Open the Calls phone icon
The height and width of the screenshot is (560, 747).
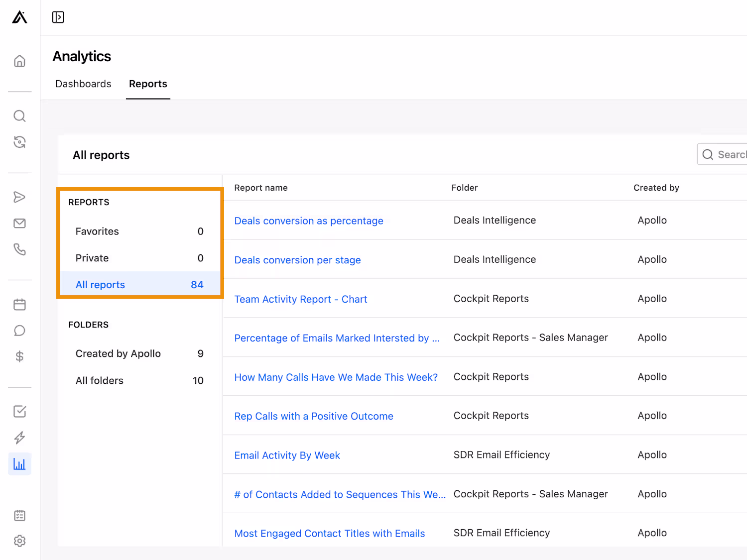(19, 249)
